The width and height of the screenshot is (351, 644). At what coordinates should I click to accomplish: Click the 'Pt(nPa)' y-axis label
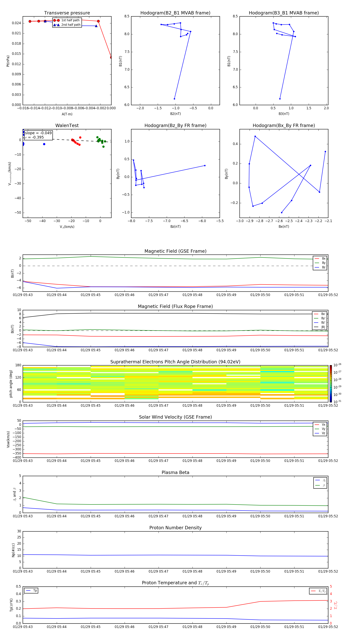(x=8, y=61)
